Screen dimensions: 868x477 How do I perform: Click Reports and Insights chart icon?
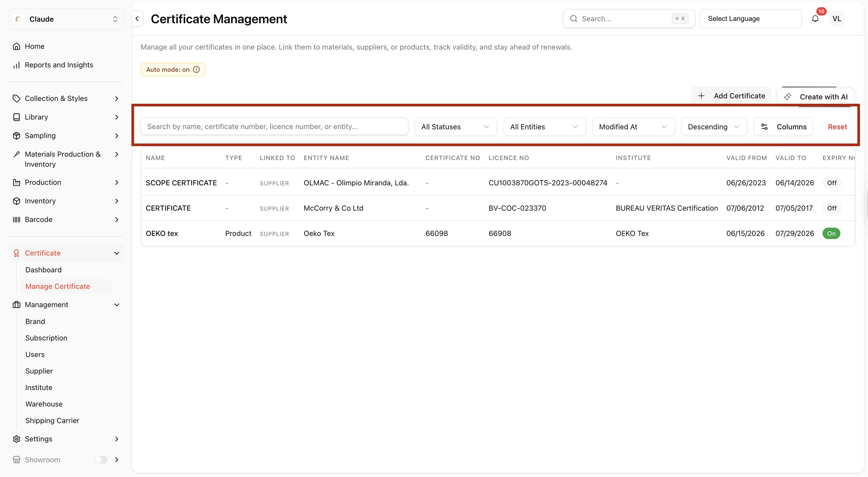tap(17, 65)
